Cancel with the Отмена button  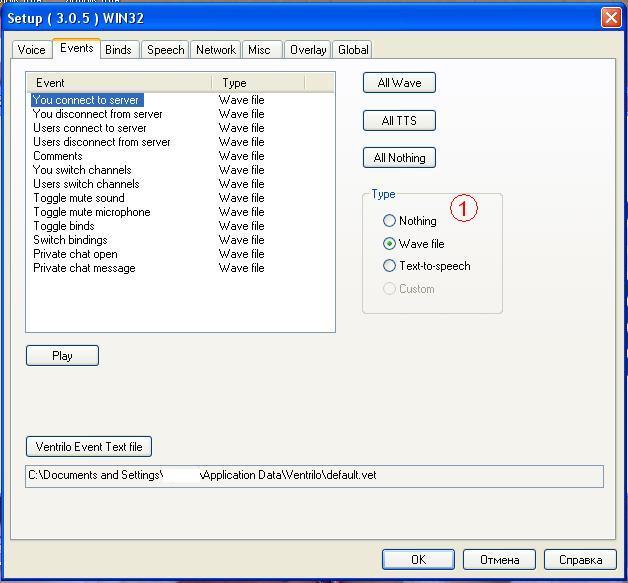(499, 559)
